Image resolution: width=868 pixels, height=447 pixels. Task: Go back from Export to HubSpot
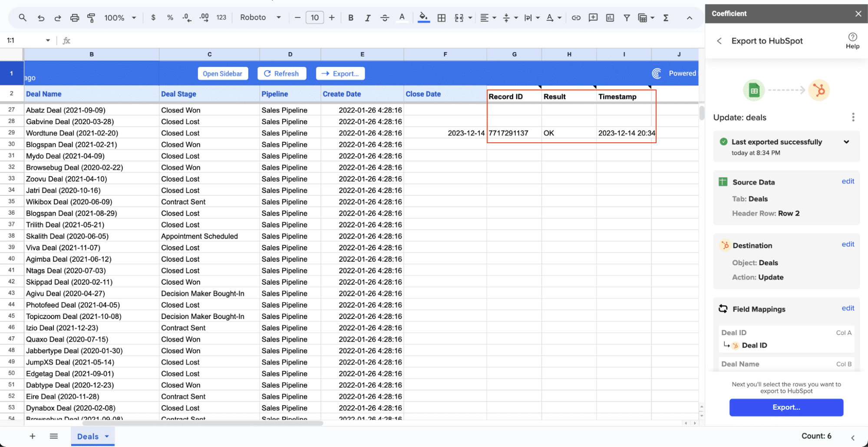coord(719,41)
